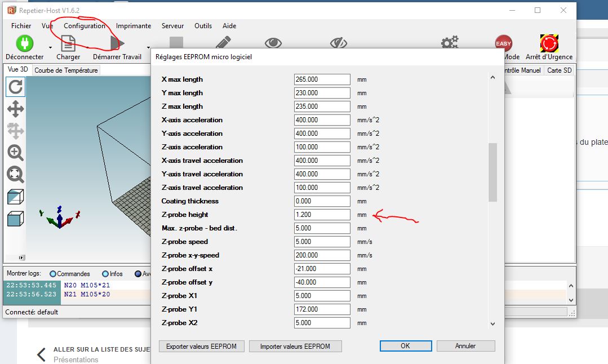Click the Aller sur la liste des sujets link
Viewport: 608px width, 364px height.
[x=101, y=349]
